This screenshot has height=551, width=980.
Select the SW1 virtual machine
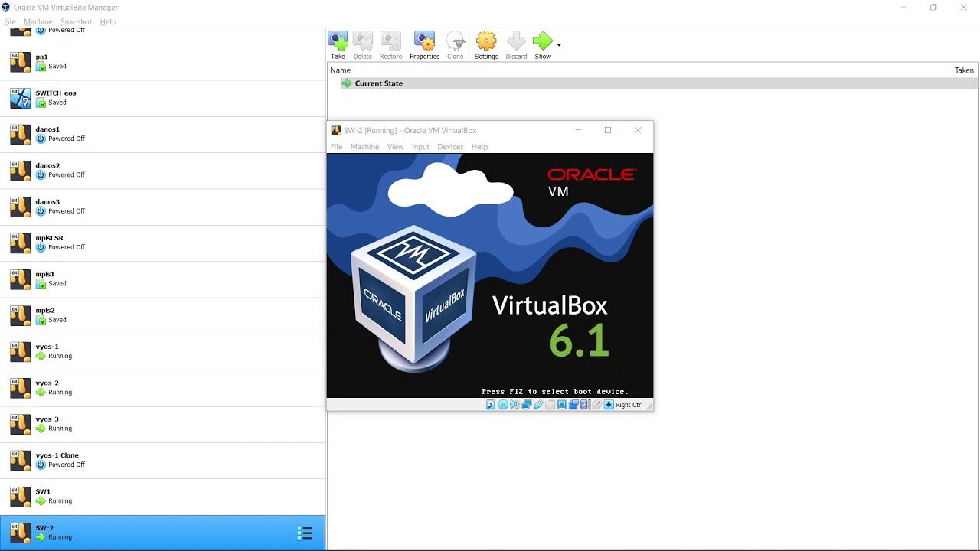pos(162,497)
